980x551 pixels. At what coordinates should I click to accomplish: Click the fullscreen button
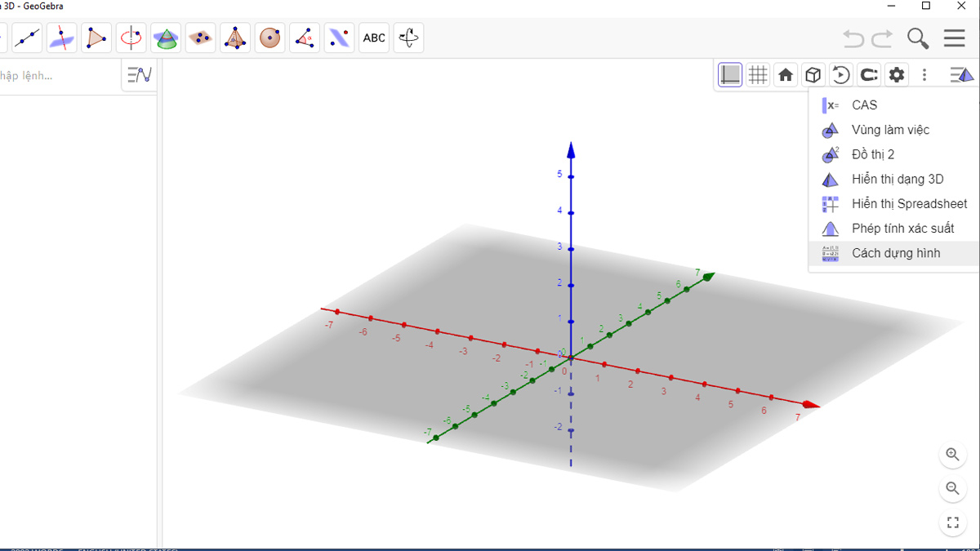[x=952, y=523]
